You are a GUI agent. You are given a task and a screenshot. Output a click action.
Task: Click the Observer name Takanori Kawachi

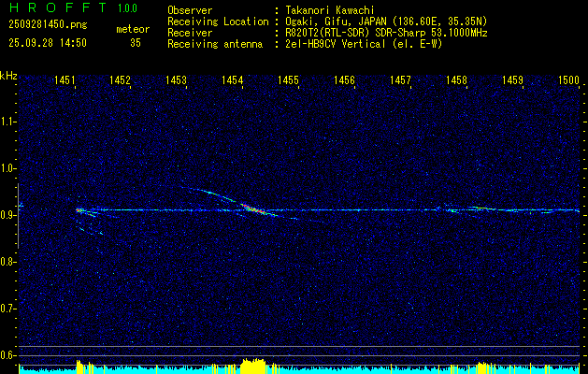point(330,10)
